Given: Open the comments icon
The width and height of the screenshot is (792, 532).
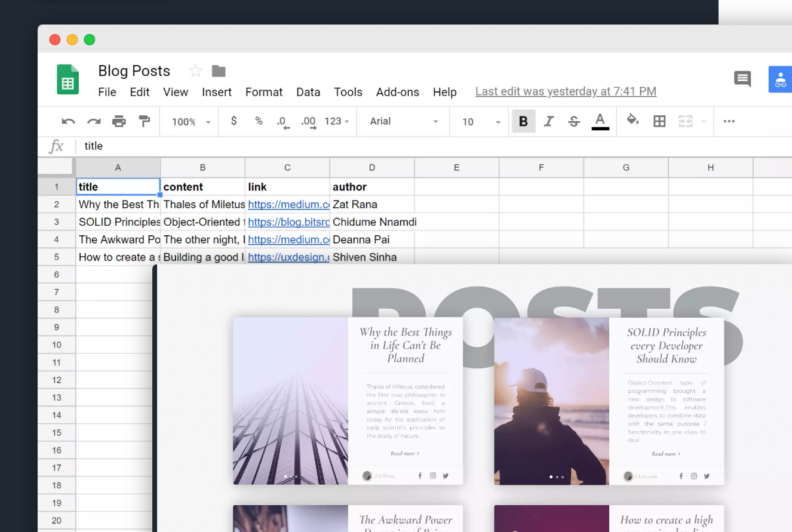Looking at the screenshot, I should [742, 79].
